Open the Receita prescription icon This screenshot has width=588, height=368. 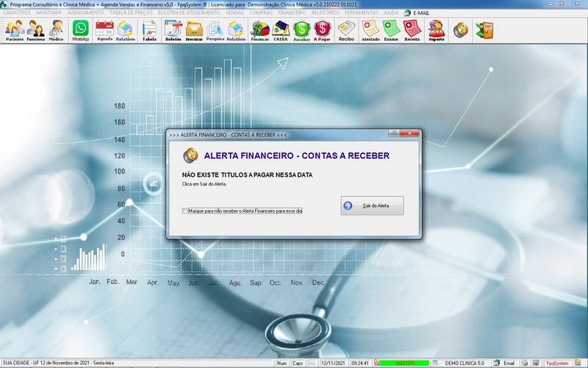pos(412,30)
